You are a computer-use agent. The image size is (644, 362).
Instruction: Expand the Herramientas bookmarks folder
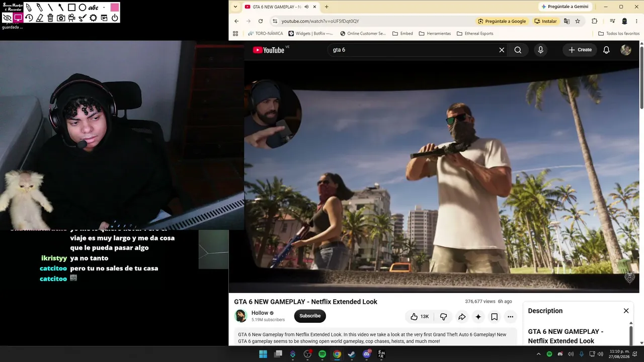(435, 34)
